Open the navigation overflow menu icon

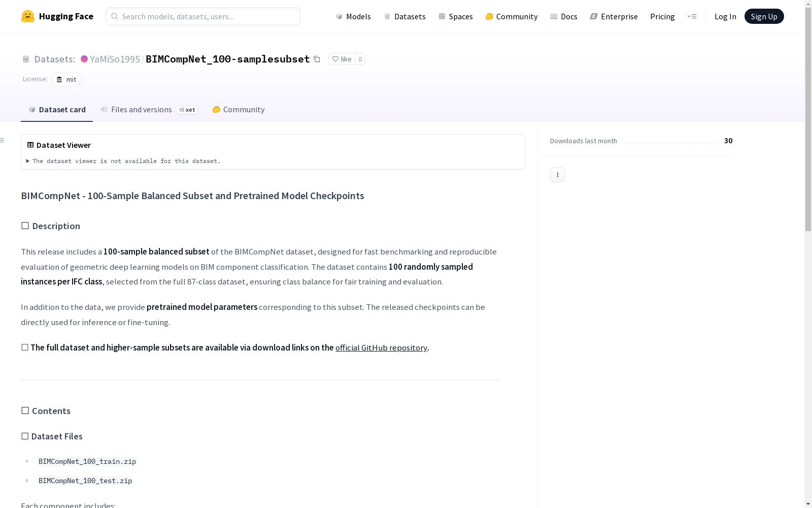(x=692, y=16)
